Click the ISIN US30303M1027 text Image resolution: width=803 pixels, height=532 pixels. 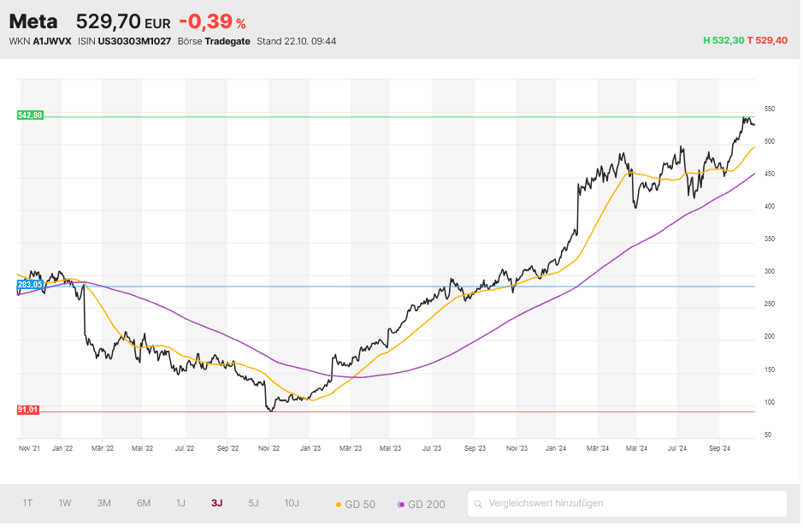coord(125,41)
